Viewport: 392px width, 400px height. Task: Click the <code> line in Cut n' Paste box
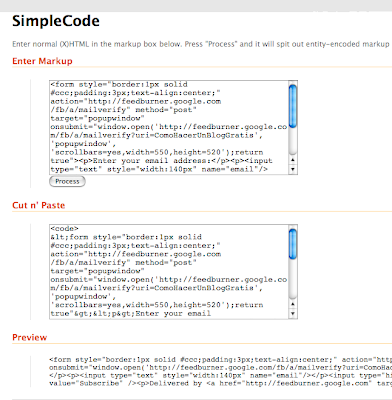point(64,229)
